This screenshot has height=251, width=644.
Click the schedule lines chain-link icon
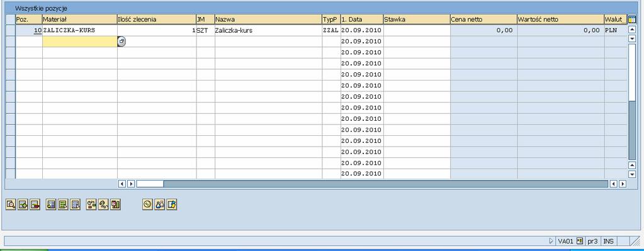103,204
